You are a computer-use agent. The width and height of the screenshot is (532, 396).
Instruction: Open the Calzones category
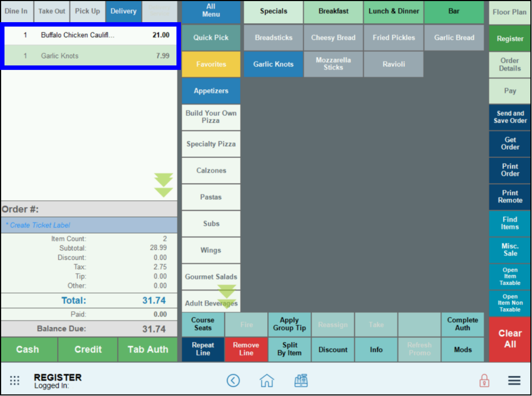click(211, 170)
